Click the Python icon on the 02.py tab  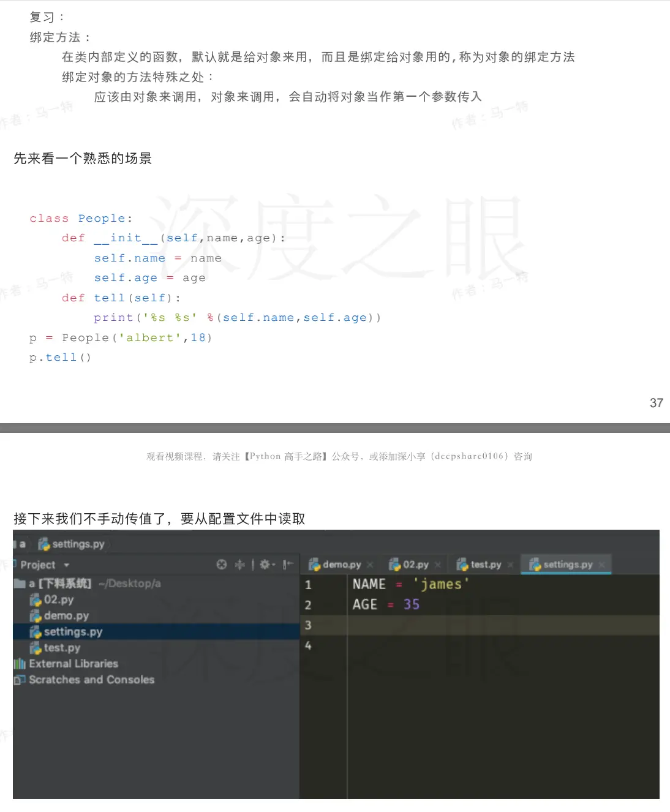[x=395, y=565]
